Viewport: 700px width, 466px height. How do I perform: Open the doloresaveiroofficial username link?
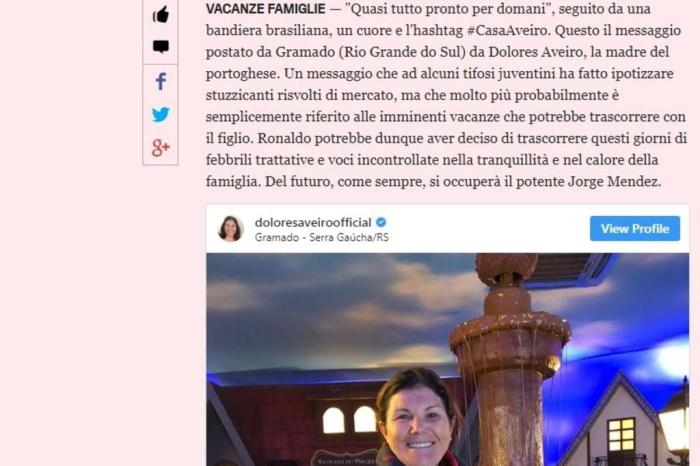tap(313, 222)
